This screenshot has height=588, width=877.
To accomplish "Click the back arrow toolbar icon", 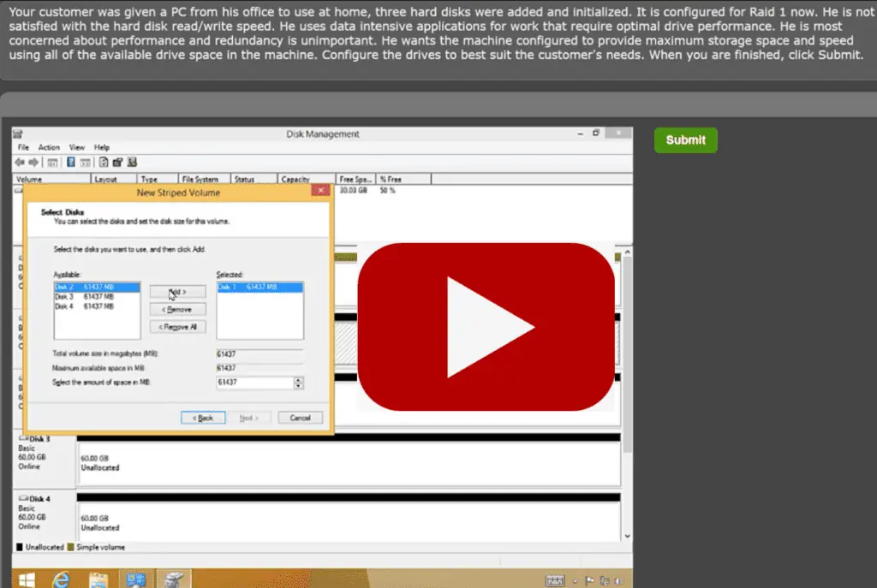I will (x=20, y=163).
